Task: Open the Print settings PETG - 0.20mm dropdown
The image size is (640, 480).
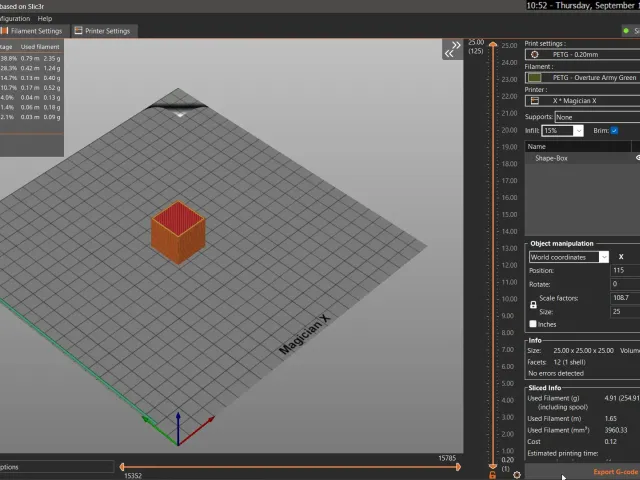Action: pos(582,54)
